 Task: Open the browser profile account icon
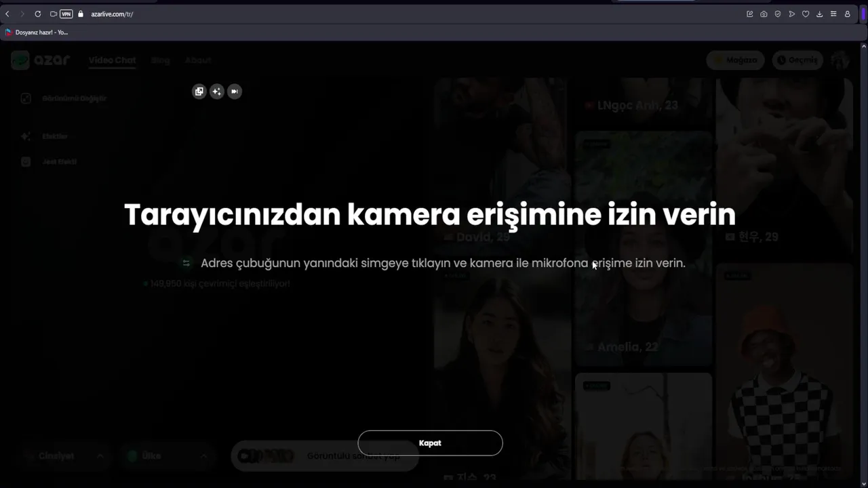(x=847, y=14)
